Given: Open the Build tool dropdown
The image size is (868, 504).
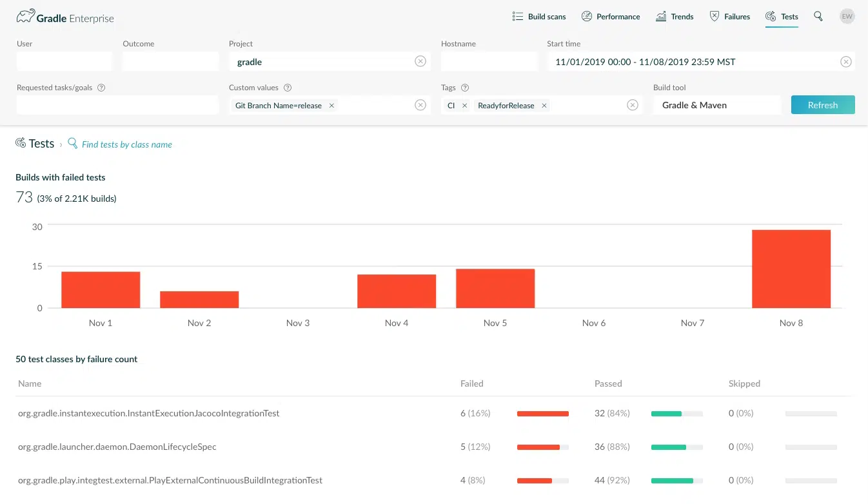Looking at the screenshot, I should click(716, 105).
